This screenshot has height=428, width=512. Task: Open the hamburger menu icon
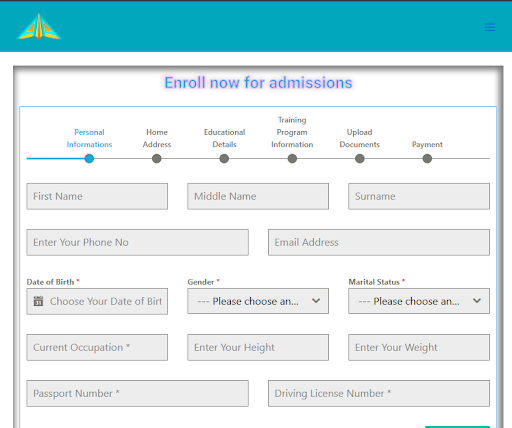click(490, 27)
